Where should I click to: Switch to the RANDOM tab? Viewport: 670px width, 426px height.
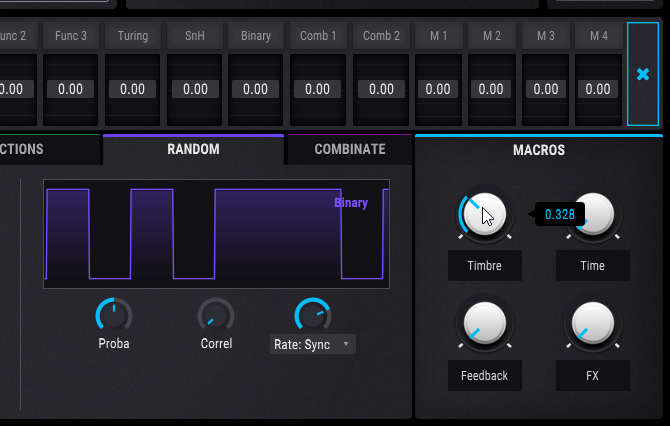click(x=193, y=150)
